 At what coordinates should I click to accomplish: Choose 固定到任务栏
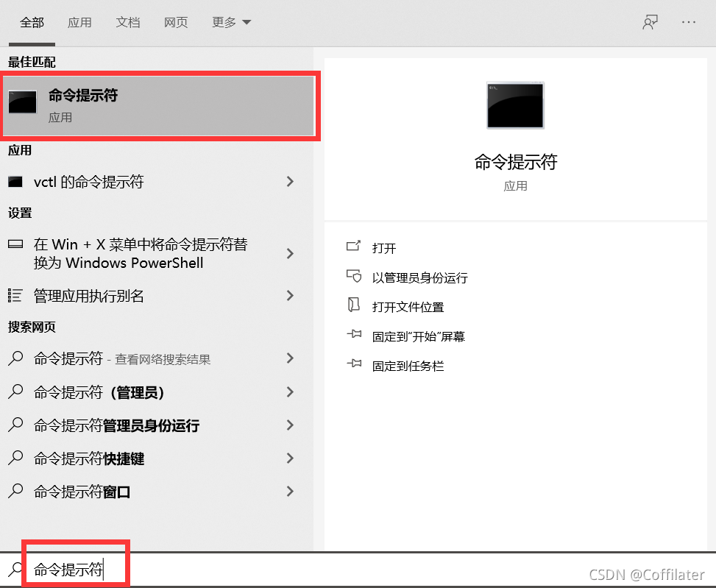[x=408, y=366]
